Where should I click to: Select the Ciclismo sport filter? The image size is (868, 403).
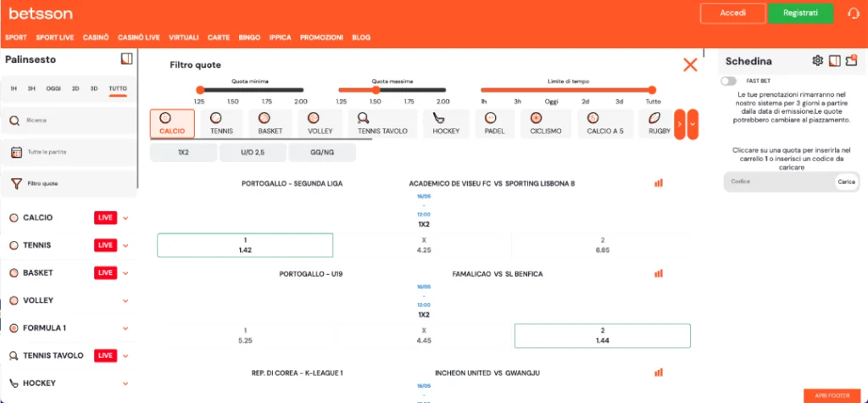(546, 124)
